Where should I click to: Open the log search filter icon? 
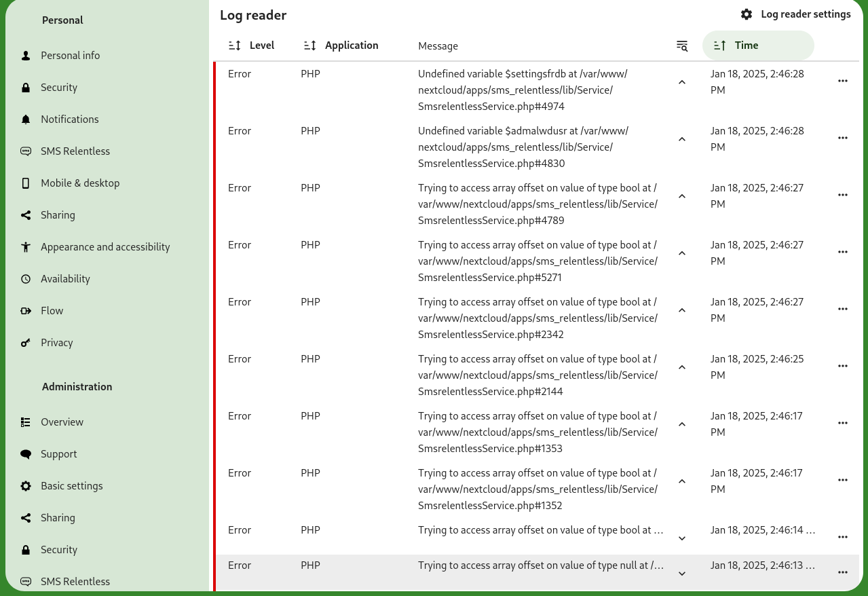tap(682, 45)
